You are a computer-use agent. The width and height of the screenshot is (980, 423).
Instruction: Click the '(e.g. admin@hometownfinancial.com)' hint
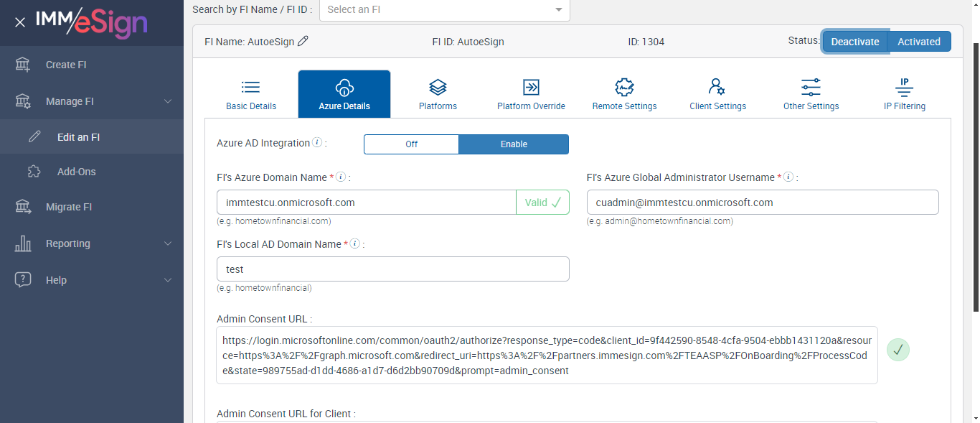[x=660, y=221]
